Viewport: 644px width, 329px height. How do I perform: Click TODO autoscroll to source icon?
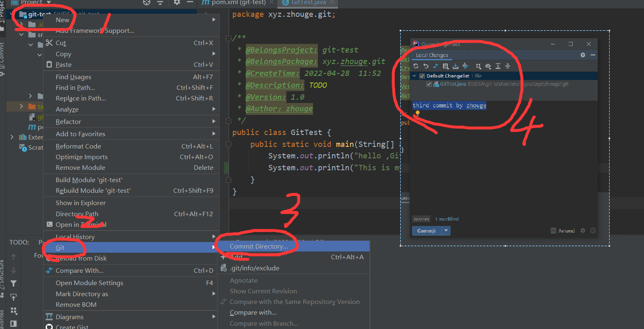[x=14, y=297]
